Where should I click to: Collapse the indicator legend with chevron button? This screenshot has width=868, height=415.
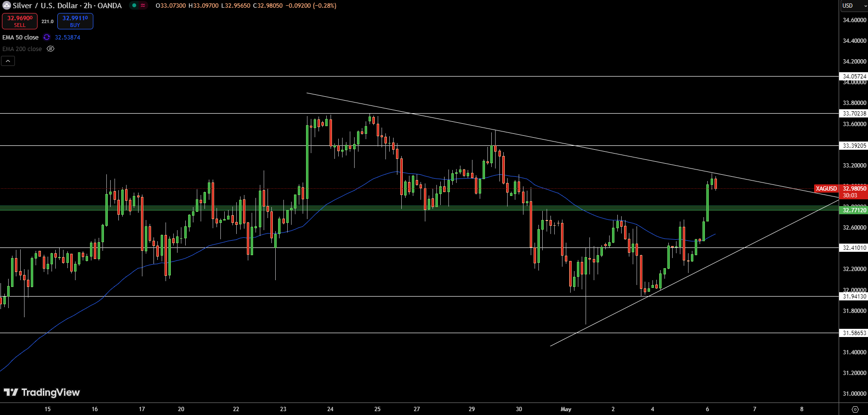click(x=8, y=61)
